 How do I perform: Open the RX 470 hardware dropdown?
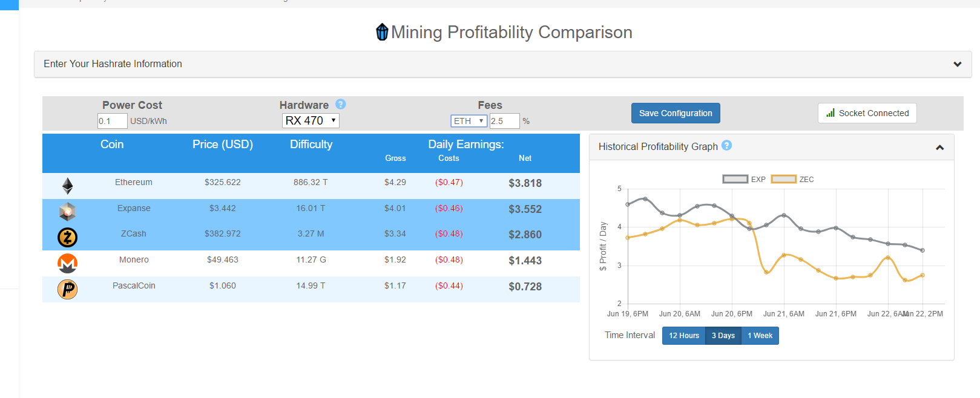(311, 121)
